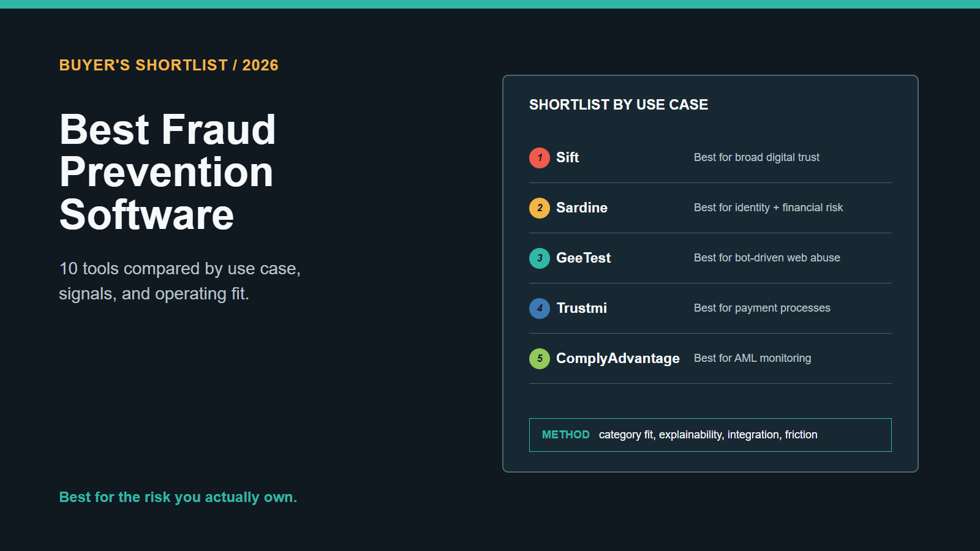Click 'Best for broad digital trust' description
This screenshot has width=980, height=551.
pos(756,157)
